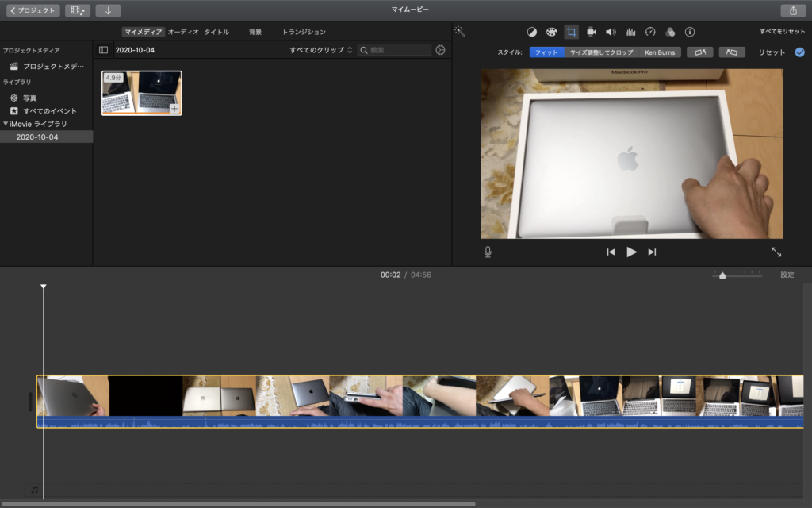Select the Ken Burns crop style
Viewport: 812px width, 508px height.
(660, 52)
